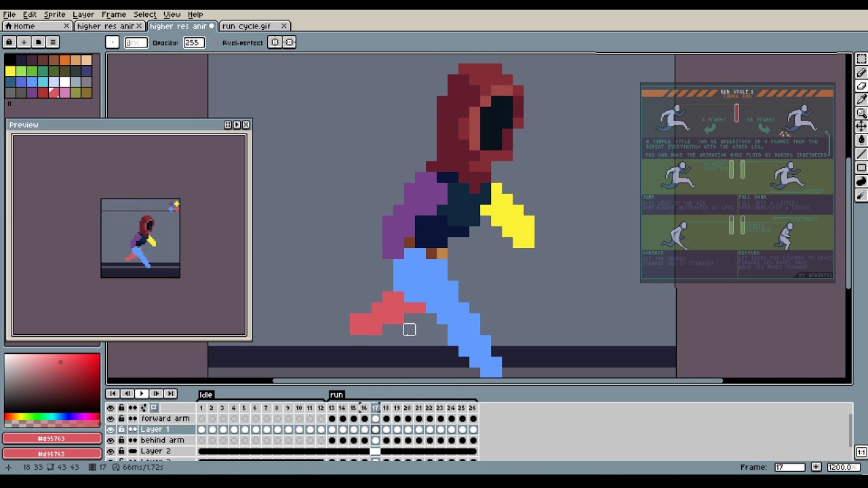This screenshot has height=488, width=868.
Task: Click the horizontal symmetry button
Action: pos(275,42)
